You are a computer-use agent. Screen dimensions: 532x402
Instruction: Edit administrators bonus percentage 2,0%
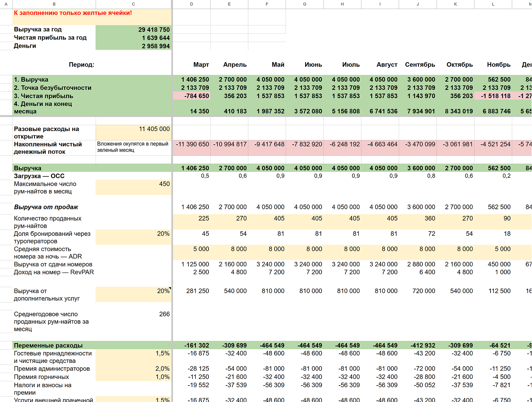(133, 368)
